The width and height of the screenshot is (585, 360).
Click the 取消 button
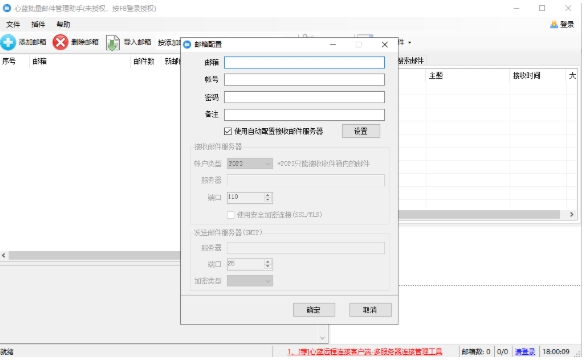point(370,310)
